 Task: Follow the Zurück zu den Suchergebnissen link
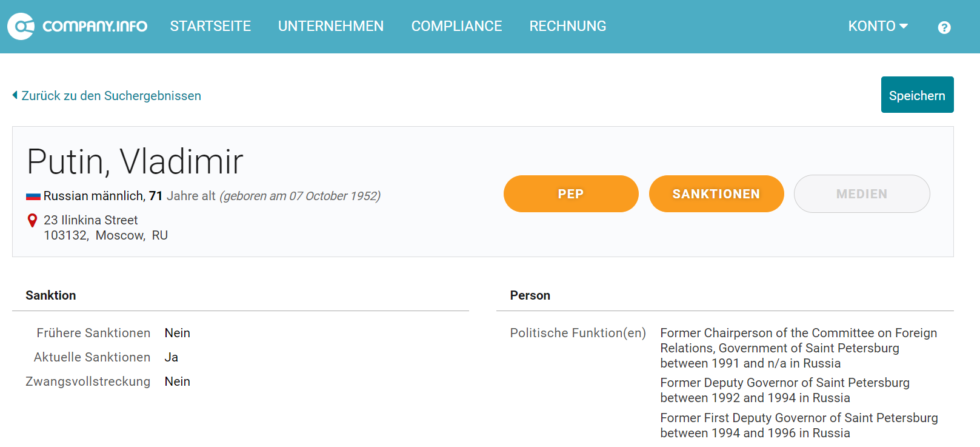click(112, 96)
